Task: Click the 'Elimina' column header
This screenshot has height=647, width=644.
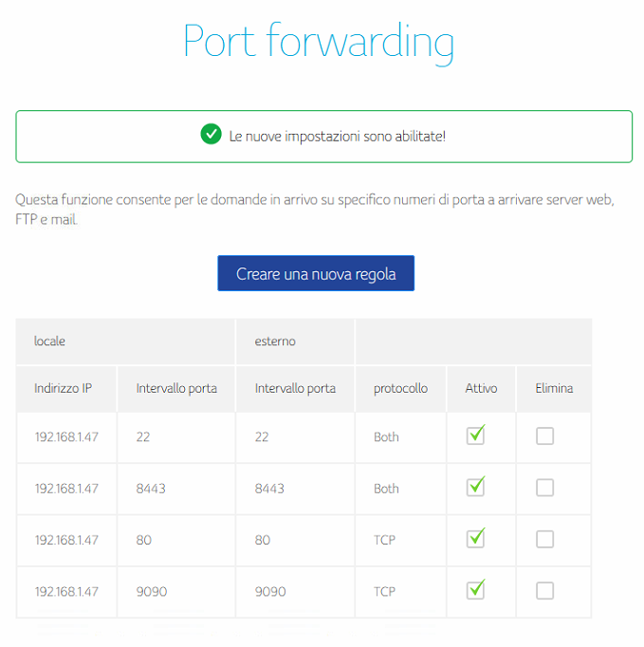Action: [x=554, y=388]
